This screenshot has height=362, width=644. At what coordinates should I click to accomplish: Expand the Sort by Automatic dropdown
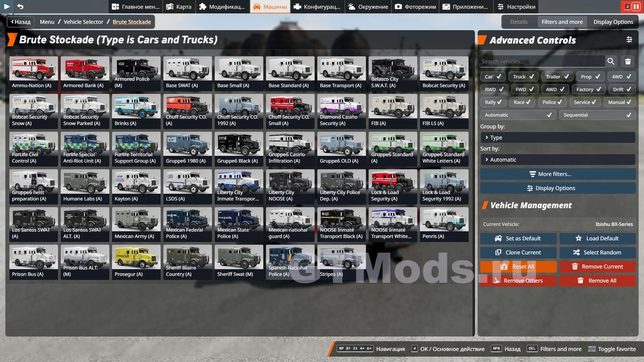tap(558, 159)
